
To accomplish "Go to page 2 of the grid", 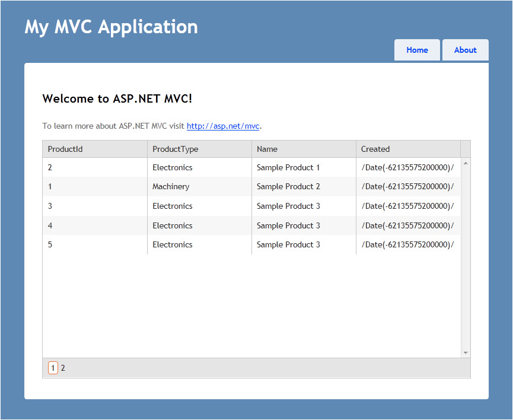I will coord(63,368).
